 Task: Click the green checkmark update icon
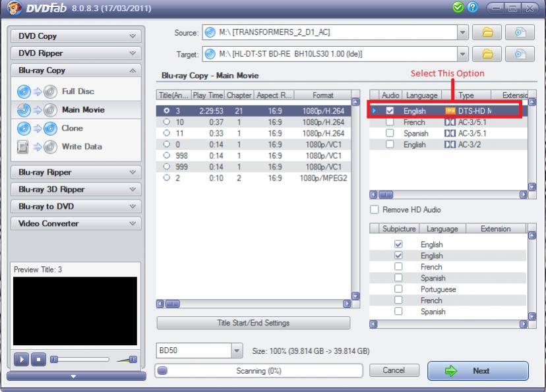tap(458, 7)
